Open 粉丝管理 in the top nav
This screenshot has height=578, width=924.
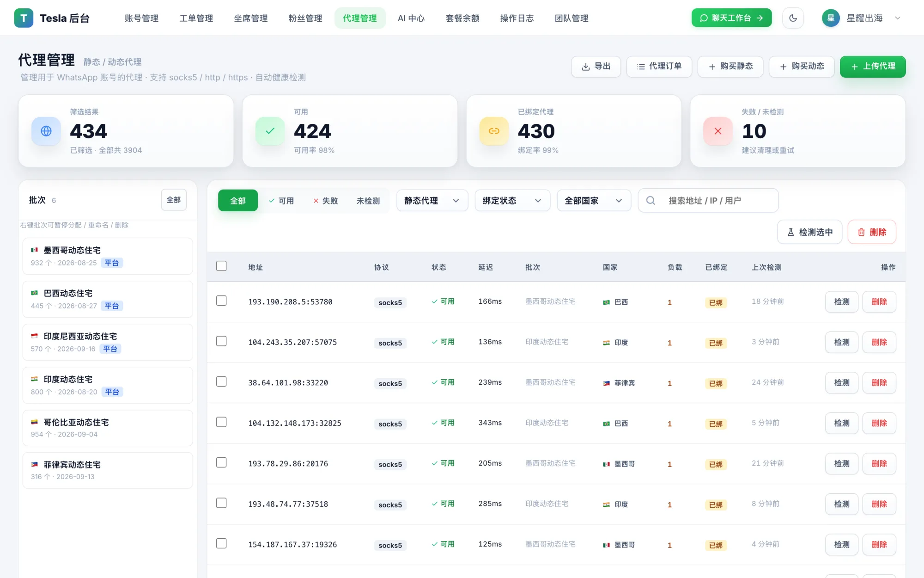(x=305, y=18)
